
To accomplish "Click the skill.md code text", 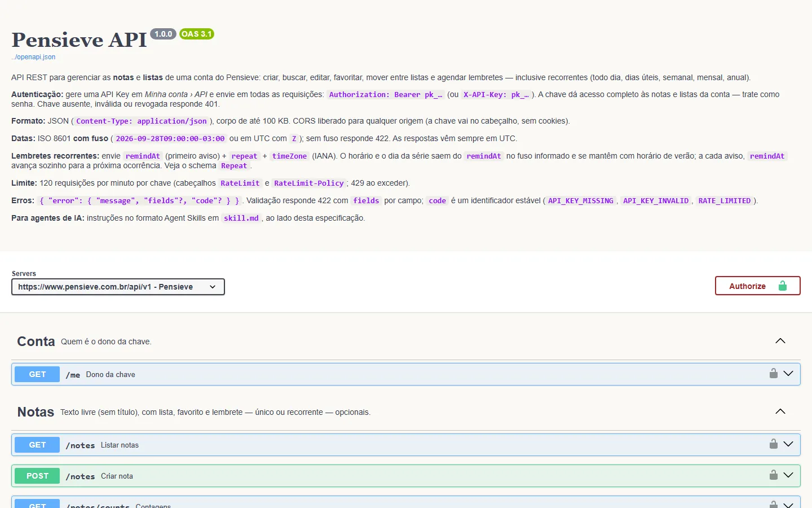I will coord(241,218).
